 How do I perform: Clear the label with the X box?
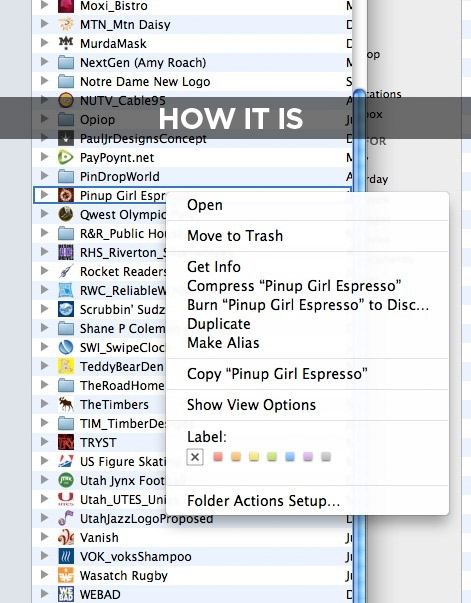coord(195,457)
